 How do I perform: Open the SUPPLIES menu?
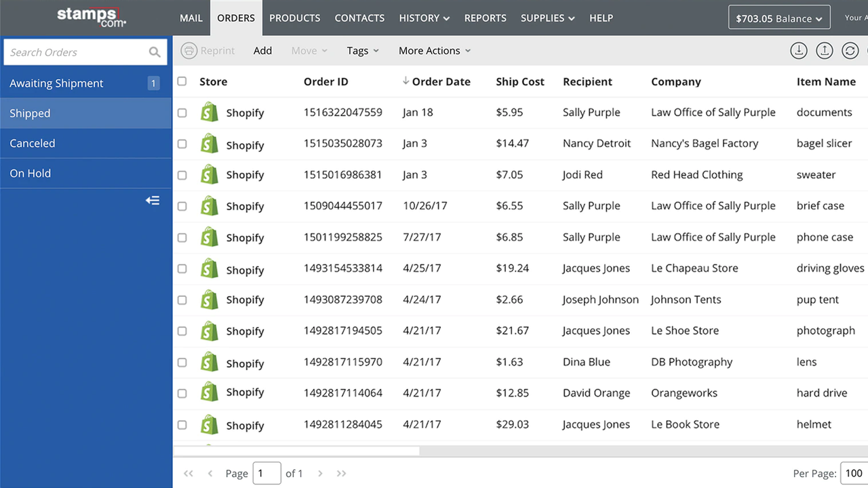547,18
